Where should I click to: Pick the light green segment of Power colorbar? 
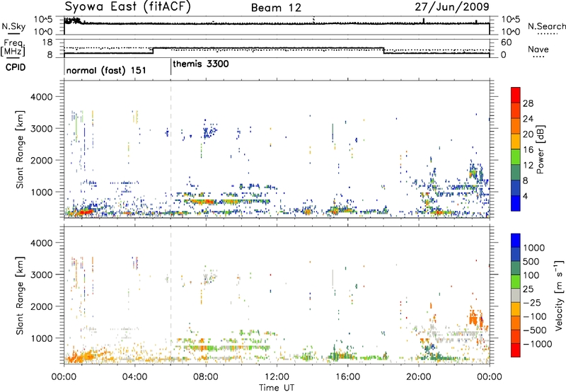(516, 156)
